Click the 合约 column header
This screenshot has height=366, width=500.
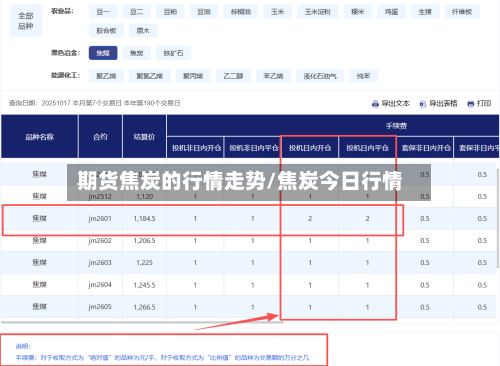point(100,137)
